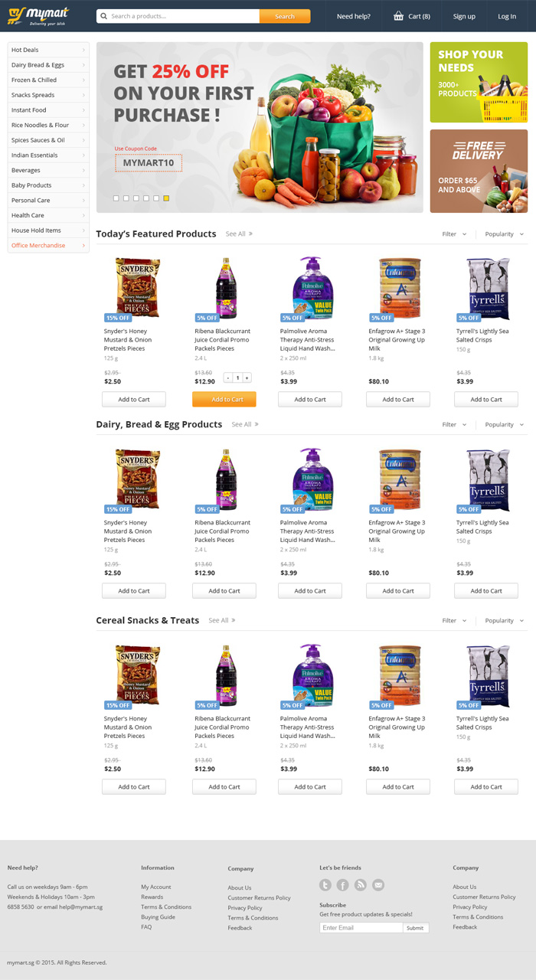Select the third carousel slide indicator
The image size is (536, 980).
click(136, 198)
